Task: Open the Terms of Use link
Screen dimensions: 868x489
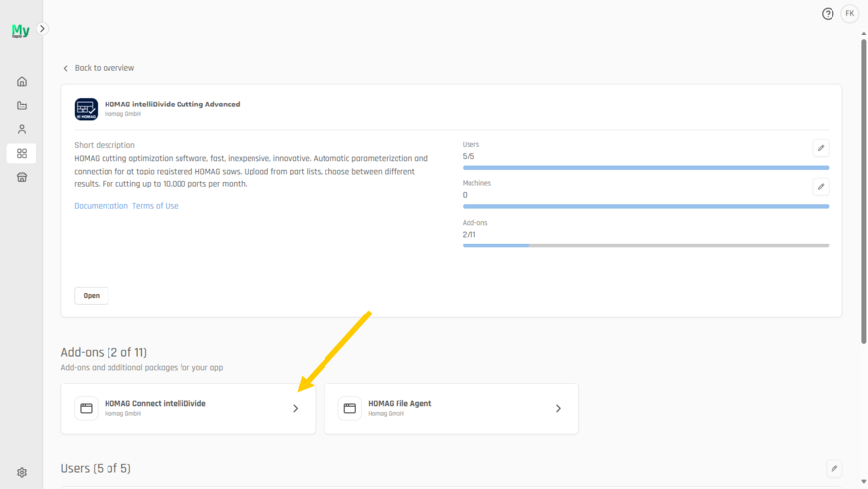Action: click(155, 206)
